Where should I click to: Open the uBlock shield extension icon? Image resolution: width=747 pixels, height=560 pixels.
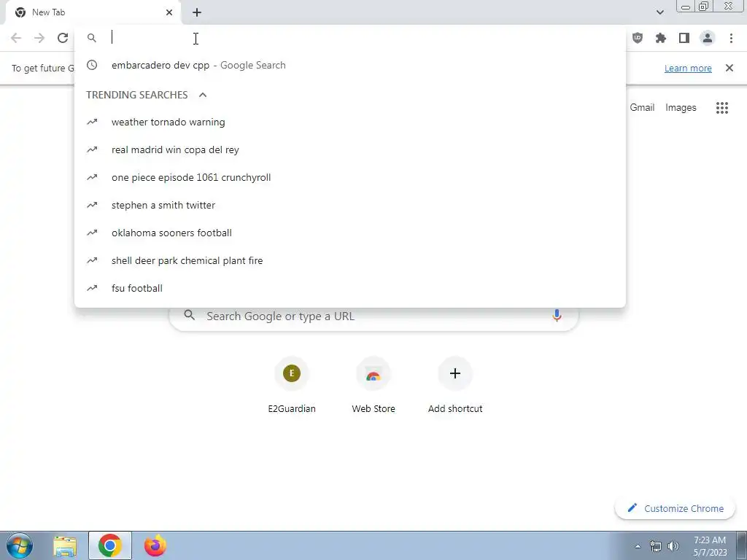coord(638,38)
